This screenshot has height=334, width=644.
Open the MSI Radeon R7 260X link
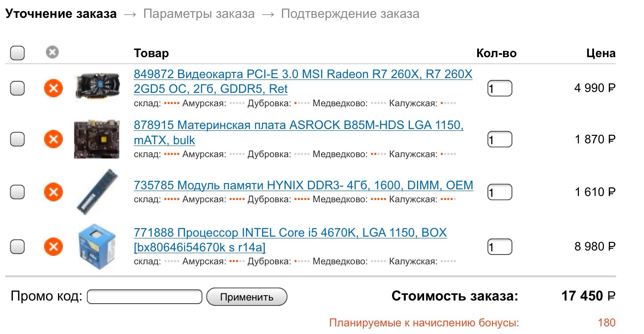pyautogui.click(x=302, y=74)
